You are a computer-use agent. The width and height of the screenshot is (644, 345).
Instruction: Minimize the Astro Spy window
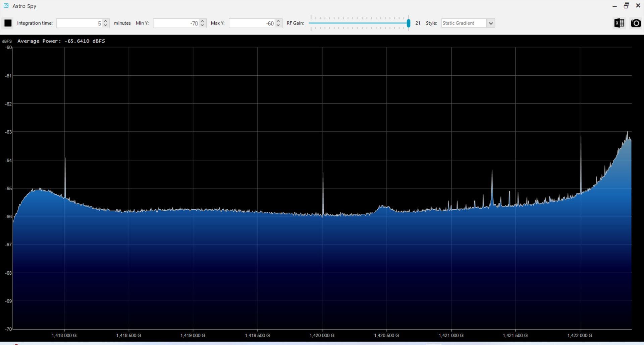point(614,6)
